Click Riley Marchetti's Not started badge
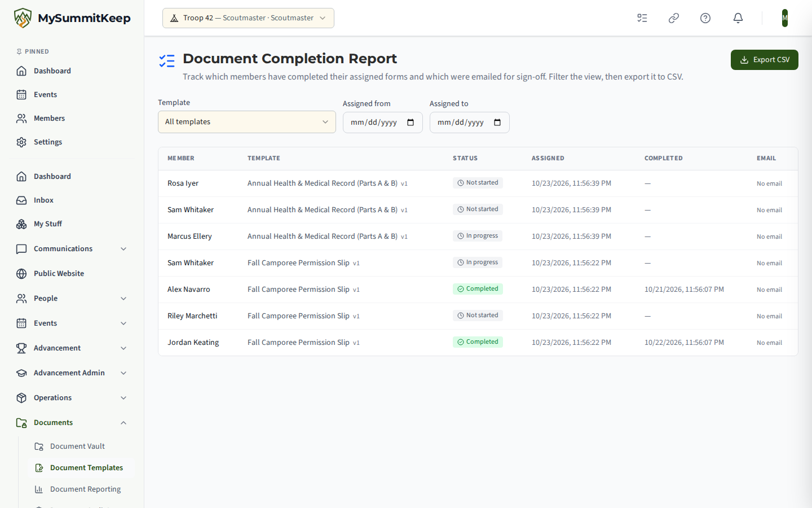812x508 pixels. tap(478, 316)
